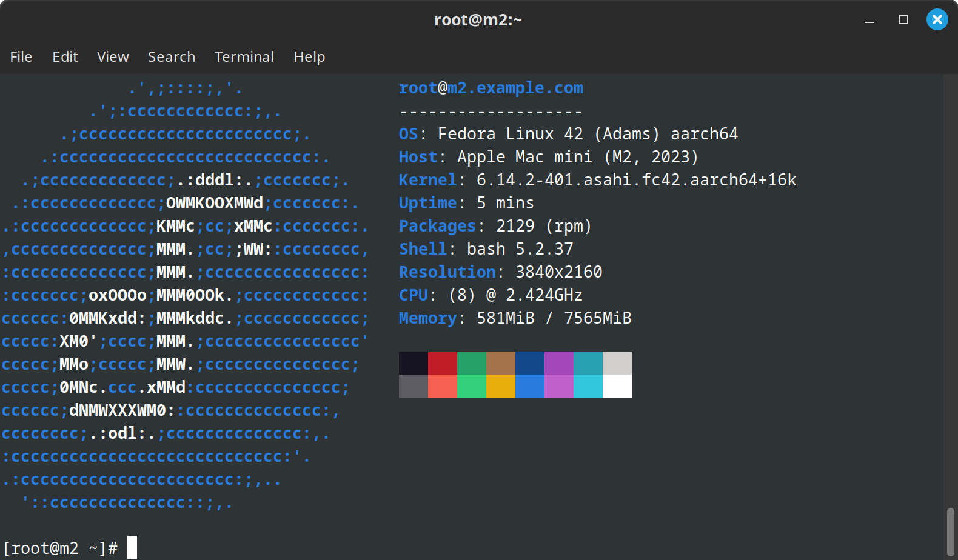The image size is (958, 560).
Task: Click the bright green color block in bottom row
Action: tap(472, 386)
